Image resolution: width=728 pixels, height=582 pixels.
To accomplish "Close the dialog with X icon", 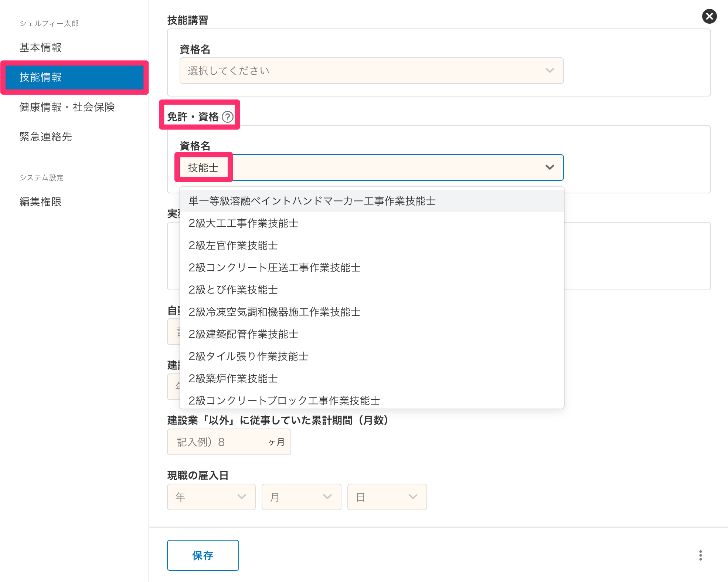I will (x=709, y=16).
